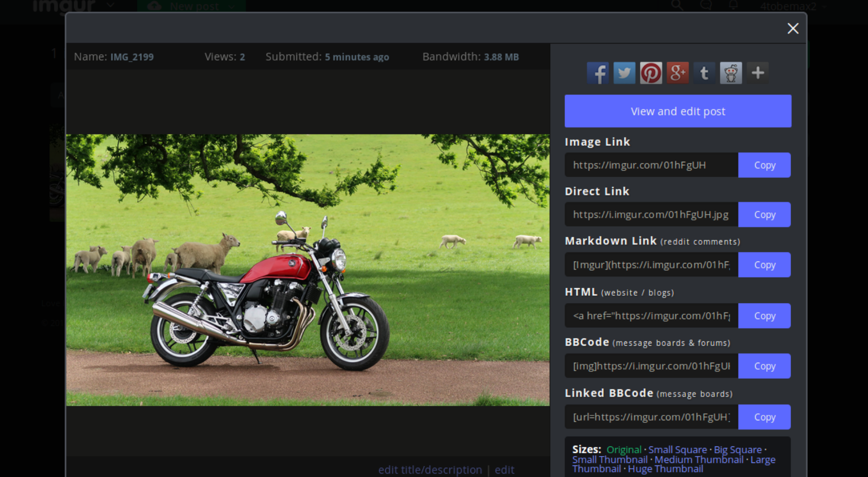Screen dimensions: 868x477
Task: Expand the dropdown arrow beside Imgur logo
Action: [110, 5]
